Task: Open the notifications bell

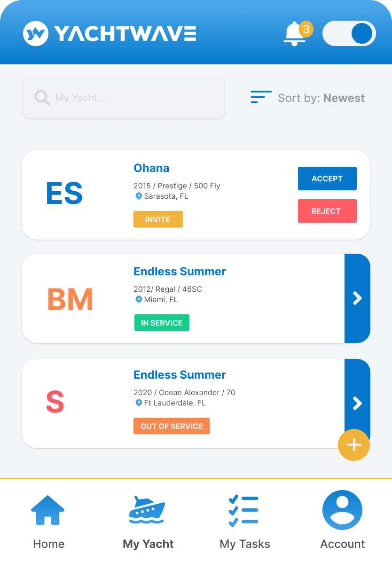Action: tap(295, 34)
